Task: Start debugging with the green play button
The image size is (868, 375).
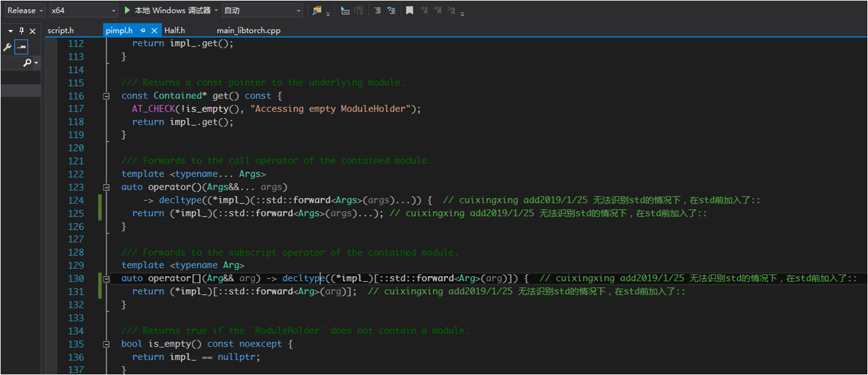Action: click(127, 10)
